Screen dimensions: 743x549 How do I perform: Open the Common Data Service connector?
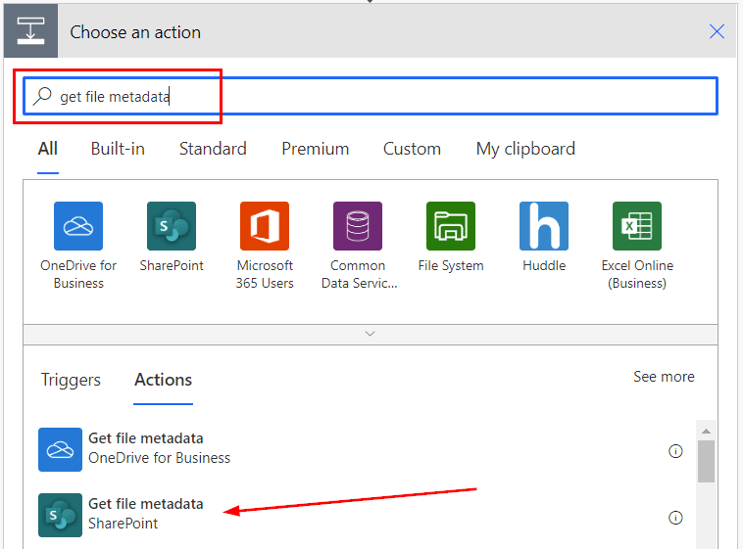click(357, 226)
